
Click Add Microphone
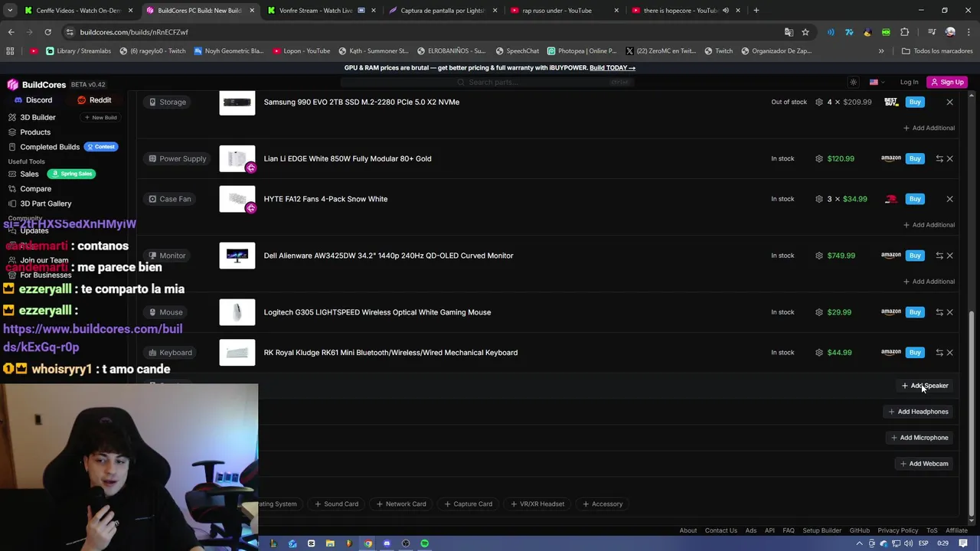coord(920,438)
